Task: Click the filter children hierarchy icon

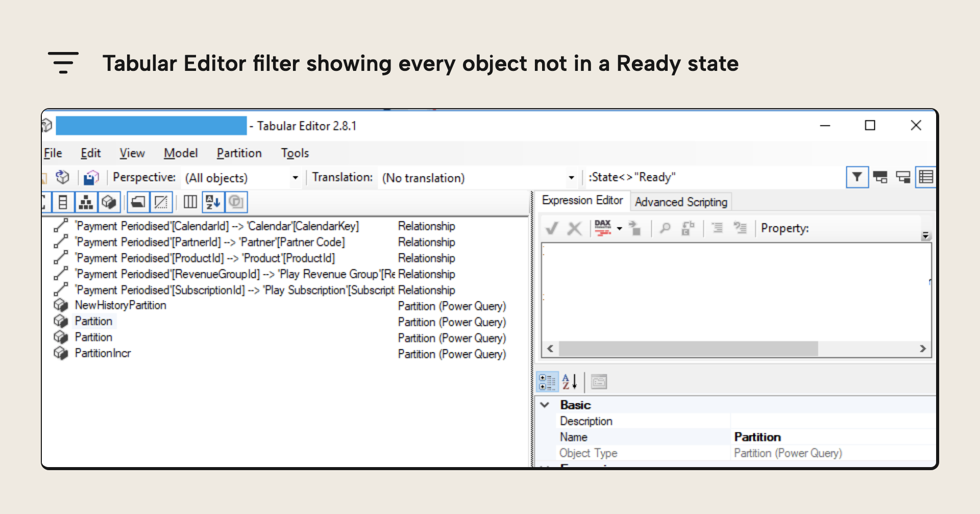Action: click(903, 177)
